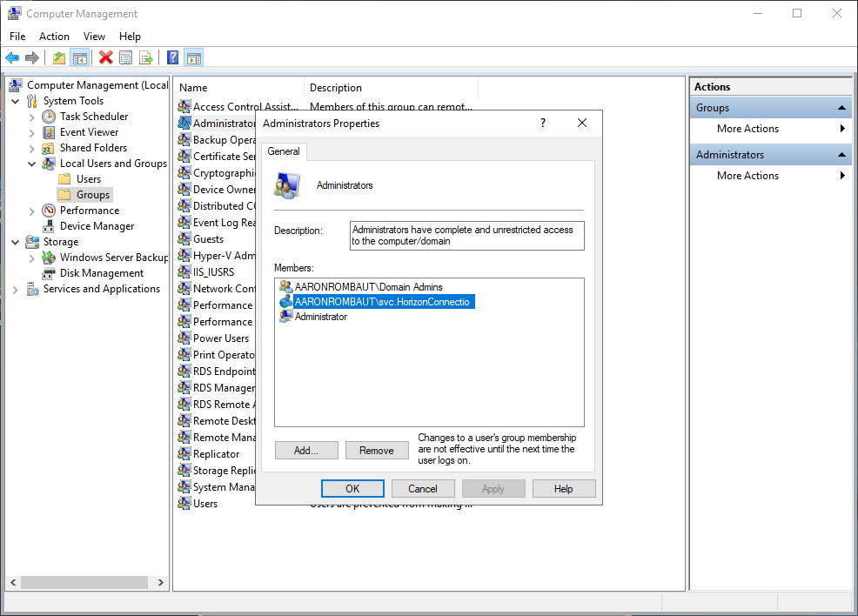Open the Action menu

pyautogui.click(x=54, y=37)
